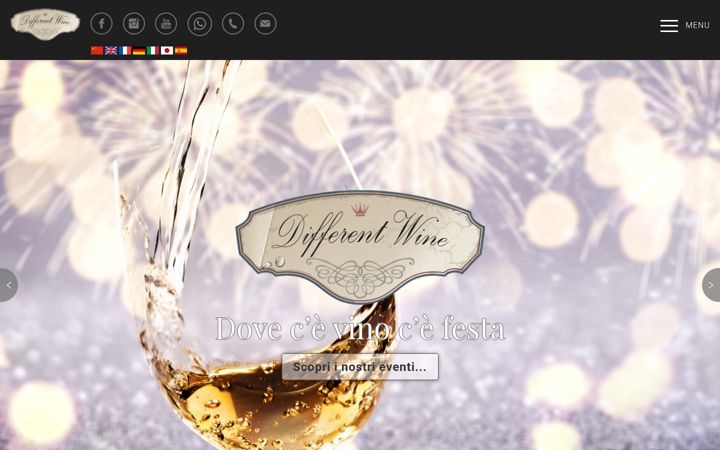Screen dimensions: 720x450
Task: Open the hamburger menu icon
Action: [669, 26]
